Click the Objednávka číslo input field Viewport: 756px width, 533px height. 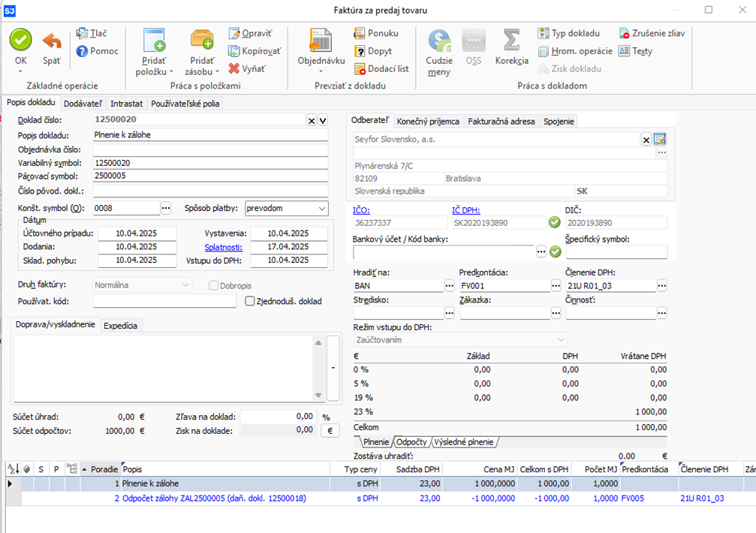(210, 149)
